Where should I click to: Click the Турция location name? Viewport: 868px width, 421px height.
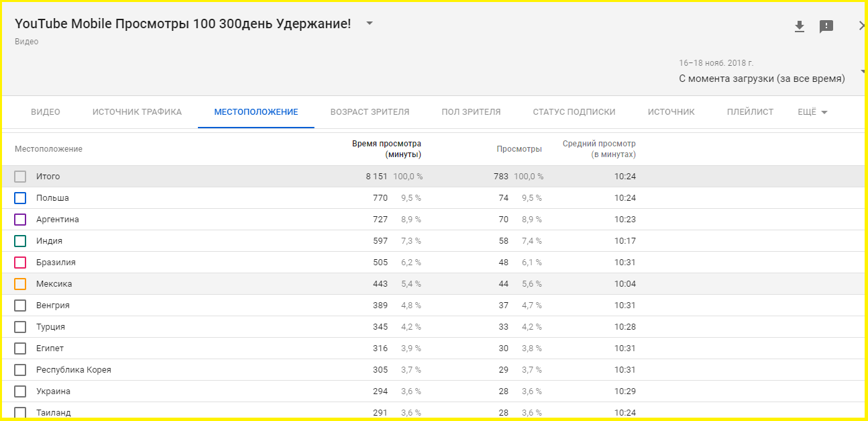tap(50, 327)
